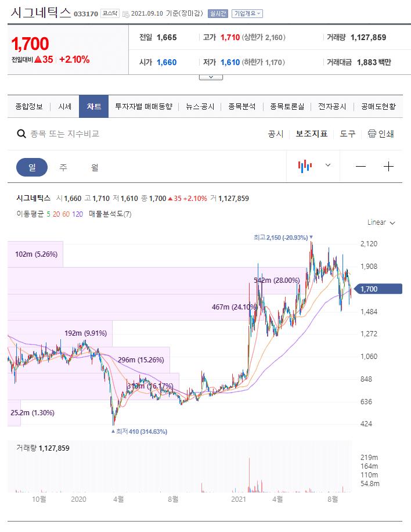This screenshot has height=532, width=411.
Task: Open the 보조지표 indicators menu
Action: (x=312, y=134)
